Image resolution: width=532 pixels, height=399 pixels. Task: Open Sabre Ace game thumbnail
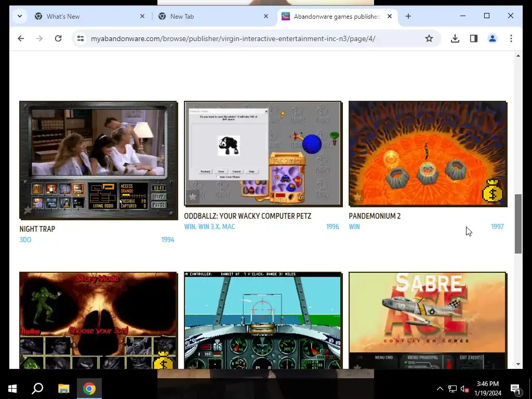tap(428, 320)
